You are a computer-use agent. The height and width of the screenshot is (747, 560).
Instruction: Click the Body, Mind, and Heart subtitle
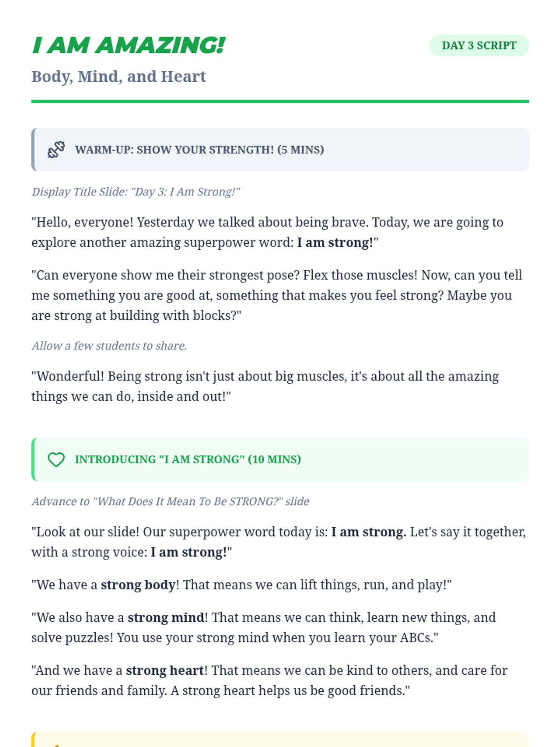[119, 77]
